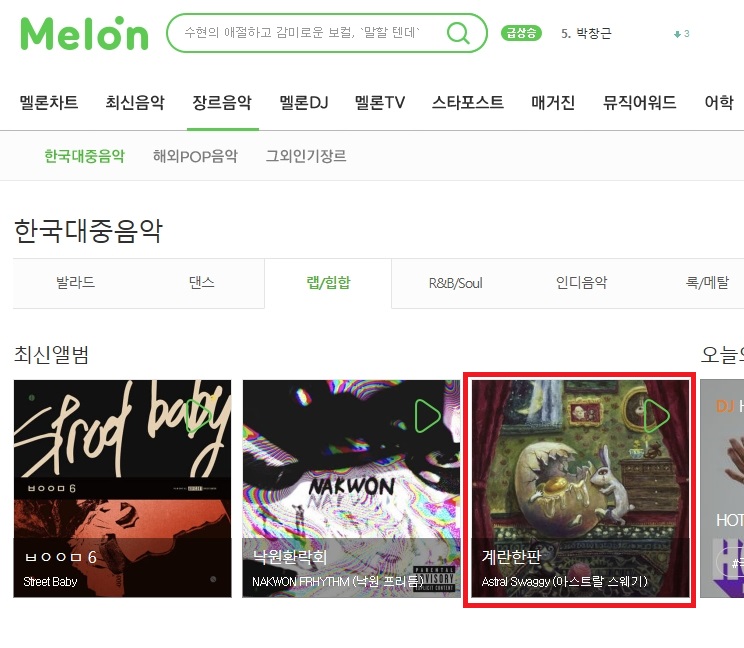Open the 최신음악 menu

[135, 102]
